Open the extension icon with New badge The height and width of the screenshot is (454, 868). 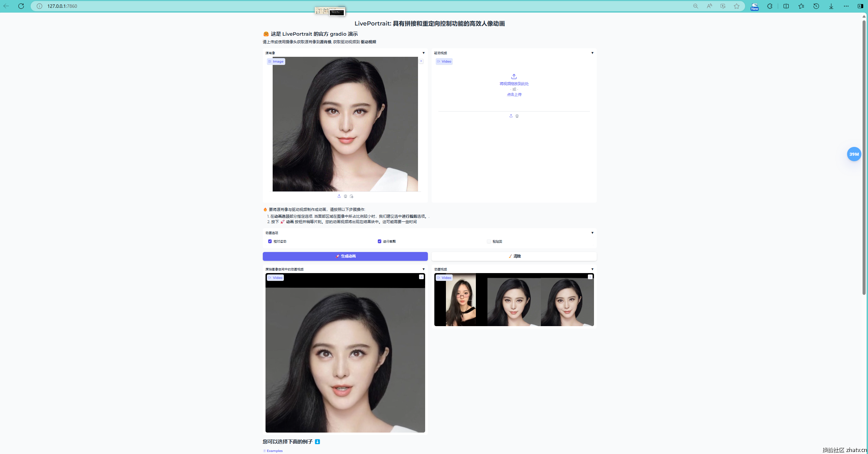pos(755,6)
